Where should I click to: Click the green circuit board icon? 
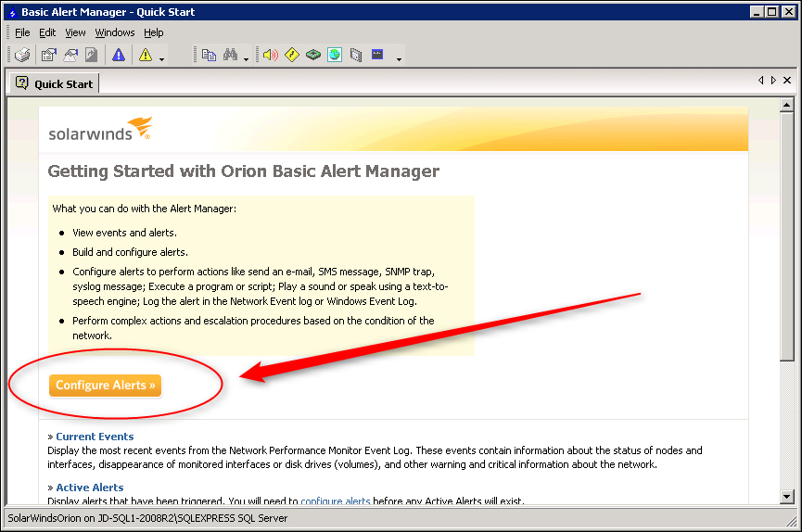tap(313, 55)
